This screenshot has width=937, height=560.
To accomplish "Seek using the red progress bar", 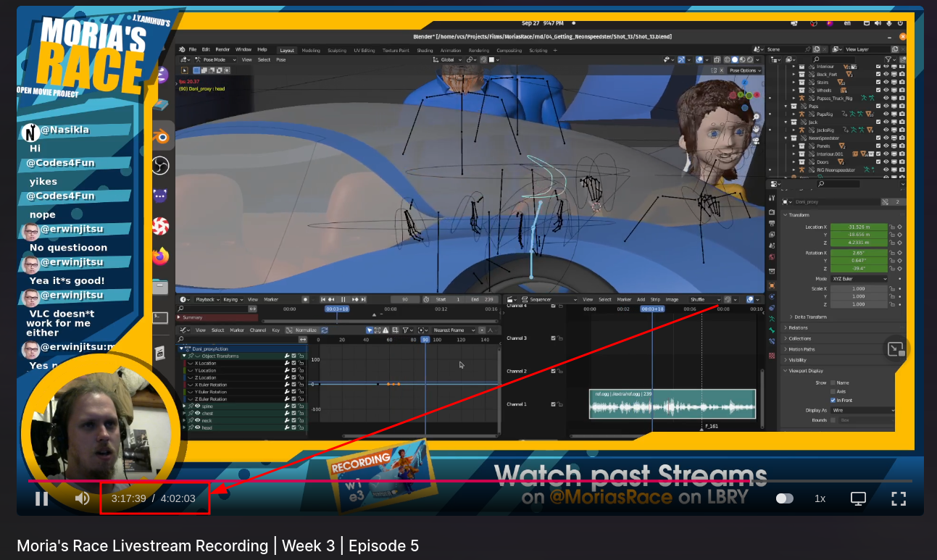I will click(x=470, y=480).
